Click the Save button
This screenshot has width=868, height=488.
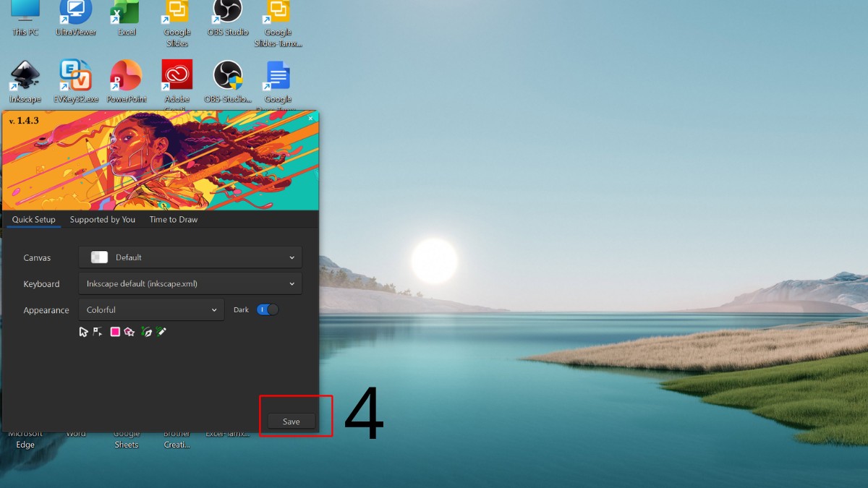(x=291, y=421)
